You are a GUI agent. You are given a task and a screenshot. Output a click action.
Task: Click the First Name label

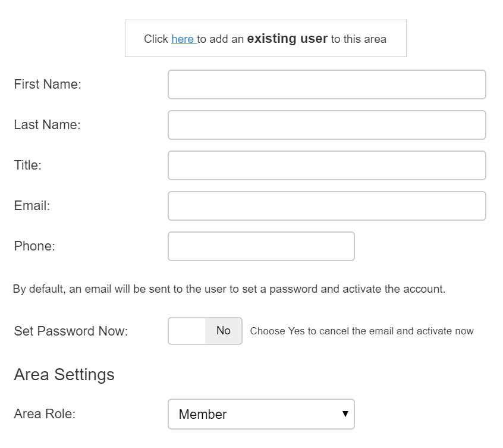pos(48,84)
